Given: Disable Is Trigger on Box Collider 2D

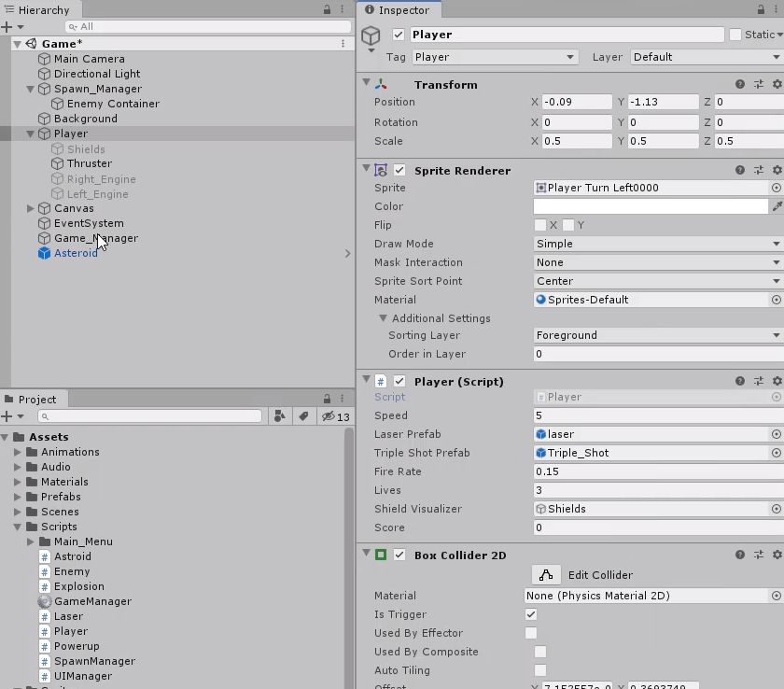Looking at the screenshot, I should pyautogui.click(x=531, y=614).
